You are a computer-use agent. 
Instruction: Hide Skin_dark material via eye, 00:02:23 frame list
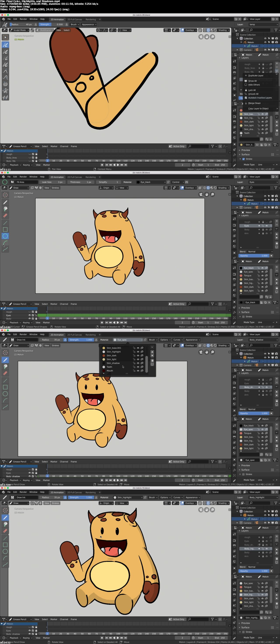click(262, 122)
